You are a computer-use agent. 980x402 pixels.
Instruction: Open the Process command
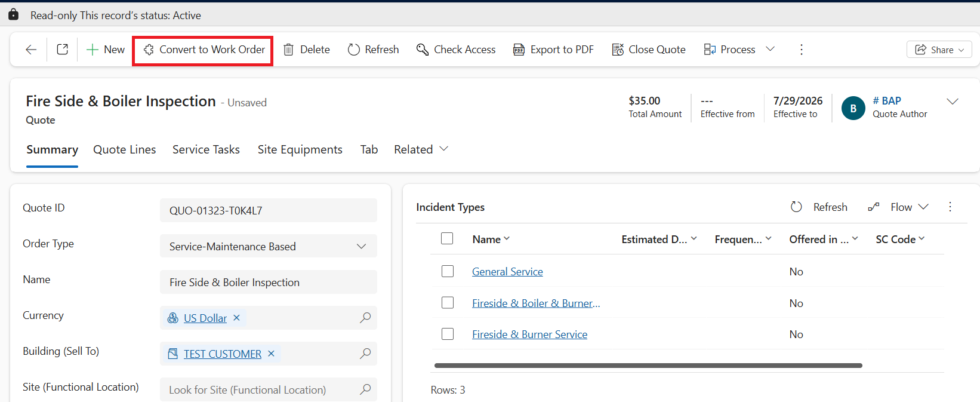pyautogui.click(x=729, y=50)
